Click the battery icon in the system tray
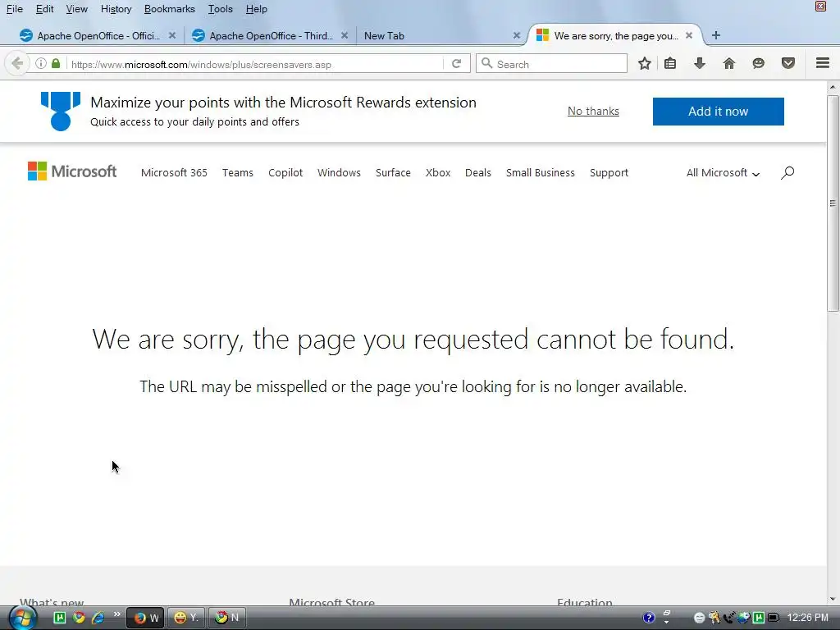840x630 pixels. coord(773,618)
